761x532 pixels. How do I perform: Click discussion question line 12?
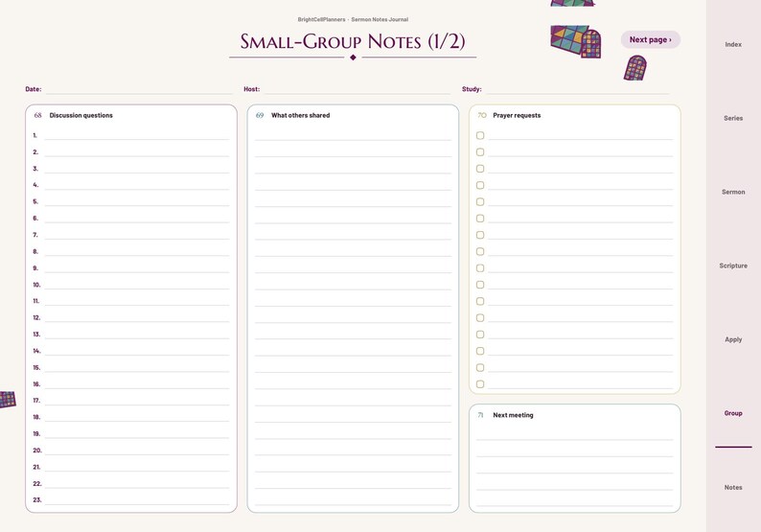137,317
